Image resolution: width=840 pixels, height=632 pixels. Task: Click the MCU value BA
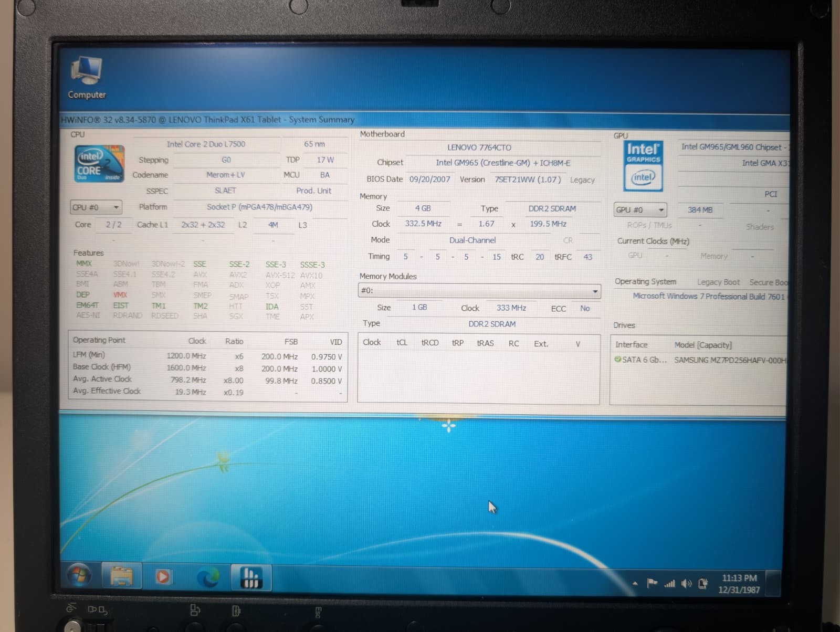325,175
